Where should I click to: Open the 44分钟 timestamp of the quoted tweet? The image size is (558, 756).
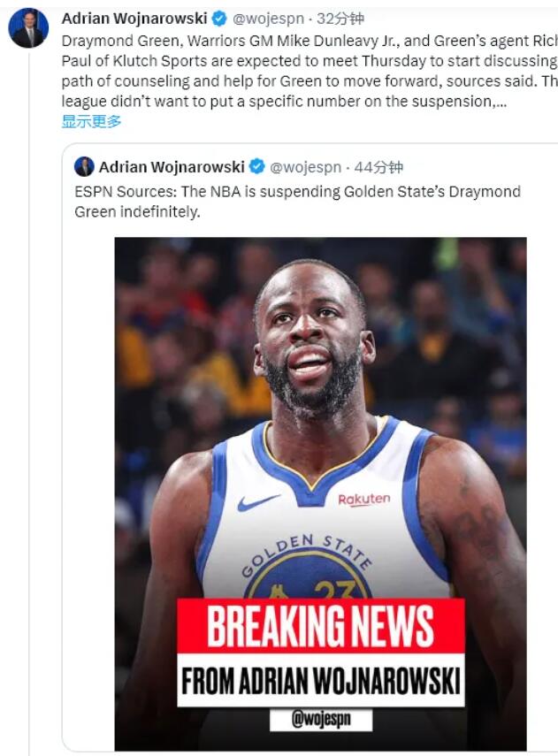(x=378, y=167)
